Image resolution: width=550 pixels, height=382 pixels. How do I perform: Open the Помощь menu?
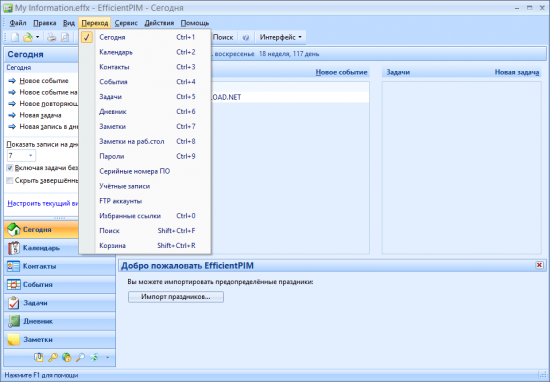[195, 23]
